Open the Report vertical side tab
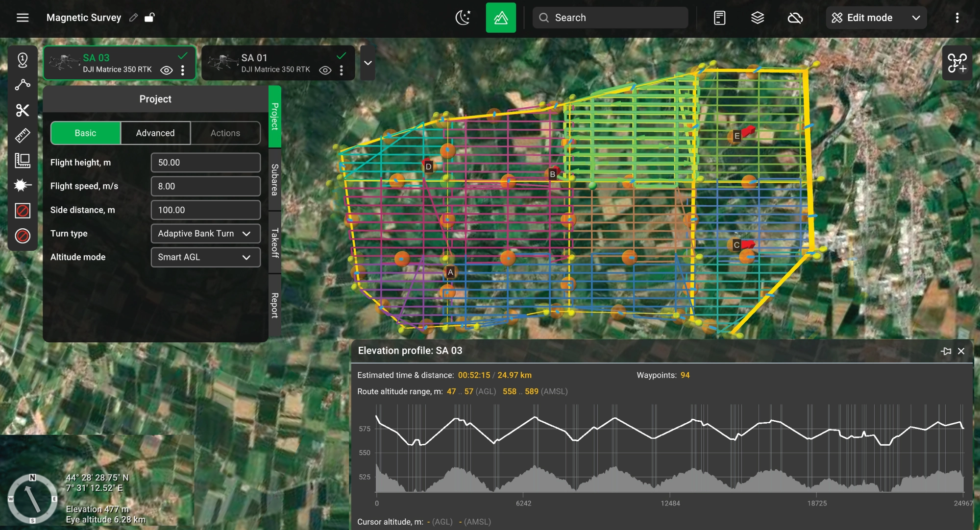This screenshot has height=530, width=980. [275, 305]
